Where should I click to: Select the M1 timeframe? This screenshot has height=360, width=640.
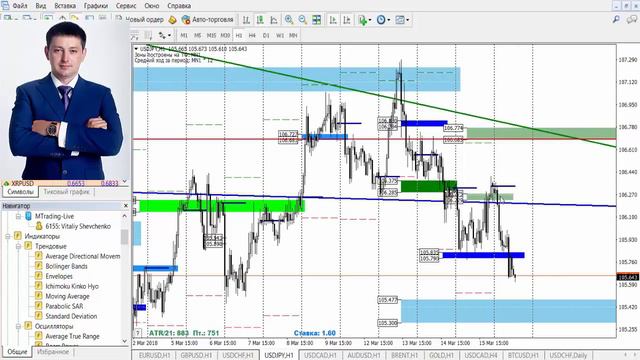click(x=184, y=36)
